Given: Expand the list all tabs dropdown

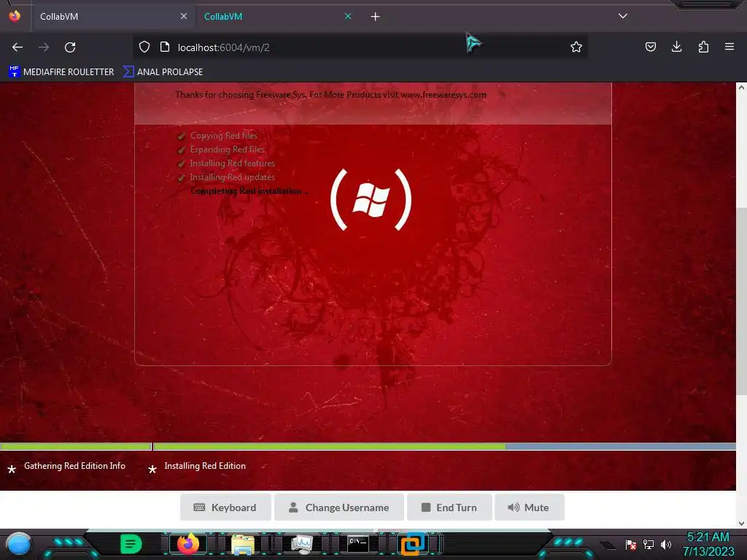Looking at the screenshot, I should (x=623, y=16).
